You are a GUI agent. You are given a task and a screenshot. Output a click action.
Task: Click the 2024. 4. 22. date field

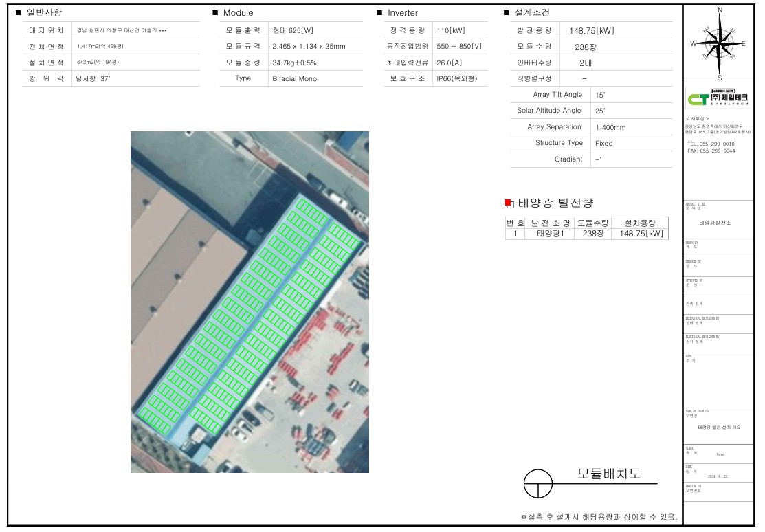pos(718,476)
